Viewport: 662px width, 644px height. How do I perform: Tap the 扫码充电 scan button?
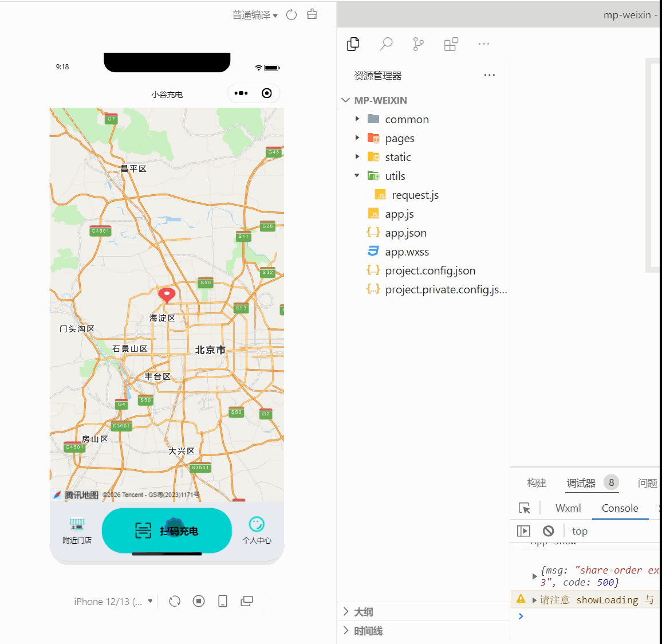click(x=167, y=531)
